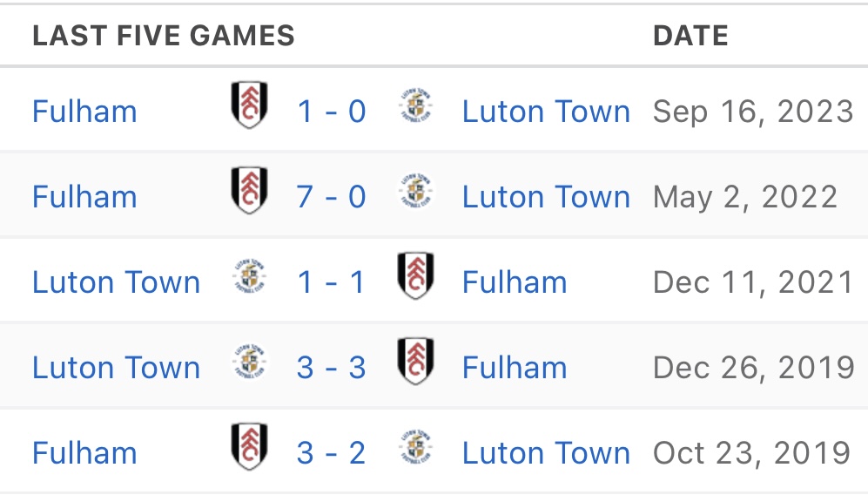The image size is (868, 495).
Task: Click Luton Town crest in Dec 26, 2019 row
Action: [x=249, y=363]
